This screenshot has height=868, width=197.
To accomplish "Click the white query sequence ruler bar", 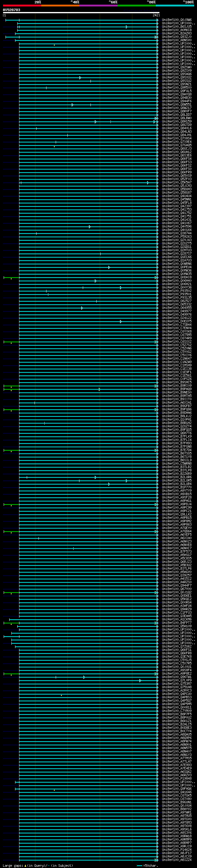I will pos(81,13).
